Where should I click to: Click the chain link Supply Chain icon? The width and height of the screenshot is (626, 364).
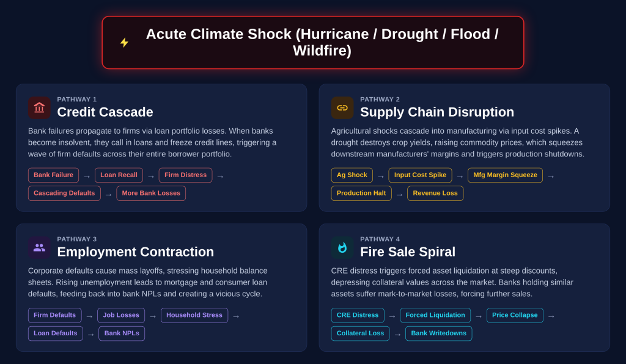point(342,107)
